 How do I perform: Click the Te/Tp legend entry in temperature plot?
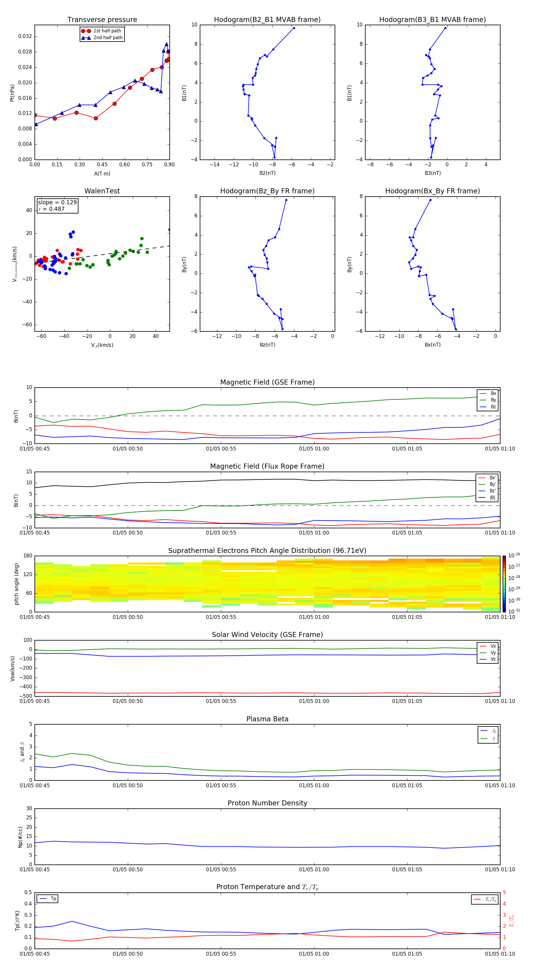[485, 899]
